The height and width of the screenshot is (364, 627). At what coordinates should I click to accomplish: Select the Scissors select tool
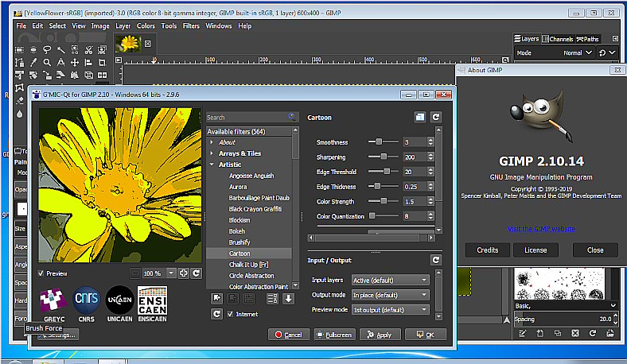pyautogui.click(x=90, y=49)
